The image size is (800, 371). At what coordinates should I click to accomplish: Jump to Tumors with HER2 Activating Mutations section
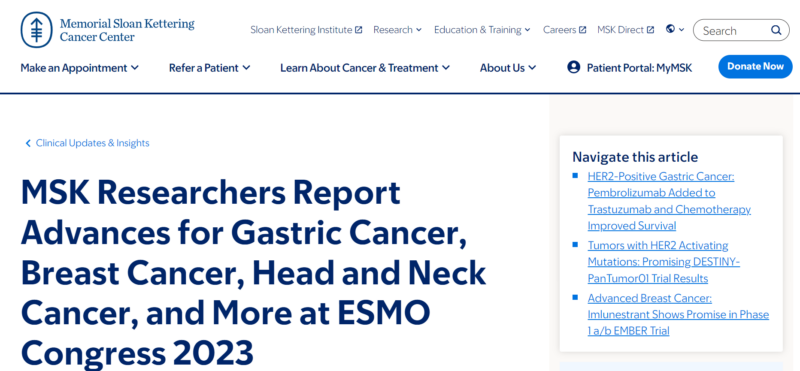pos(663,262)
